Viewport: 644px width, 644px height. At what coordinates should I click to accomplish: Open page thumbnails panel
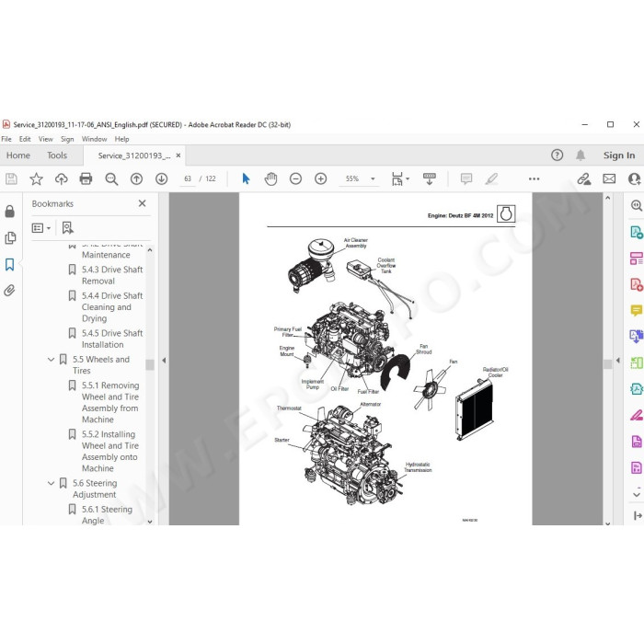[10, 237]
